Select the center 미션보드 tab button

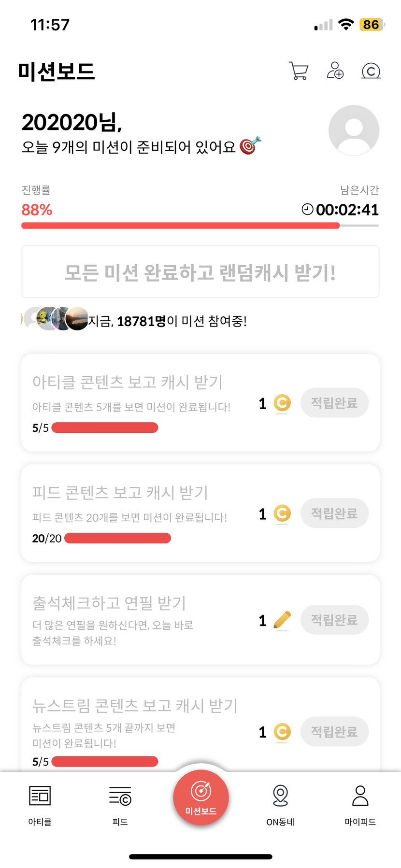point(201,798)
